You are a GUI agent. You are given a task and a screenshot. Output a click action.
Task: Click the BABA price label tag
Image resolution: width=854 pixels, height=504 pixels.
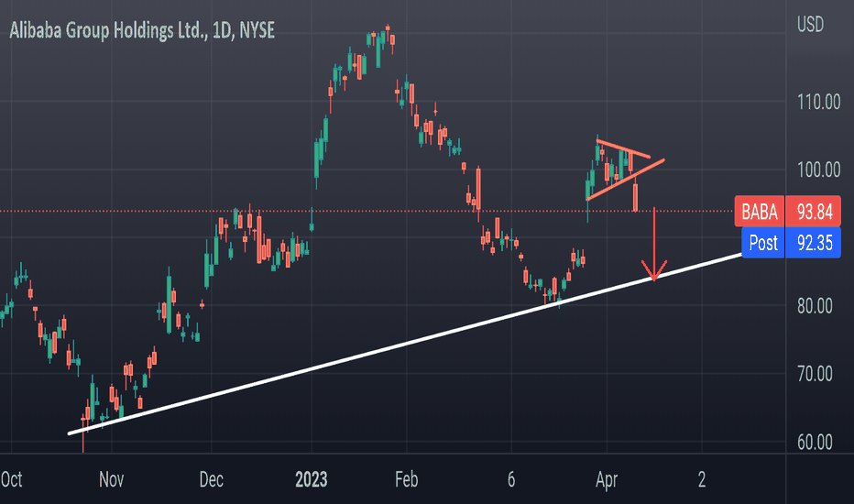(x=760, y=212)
